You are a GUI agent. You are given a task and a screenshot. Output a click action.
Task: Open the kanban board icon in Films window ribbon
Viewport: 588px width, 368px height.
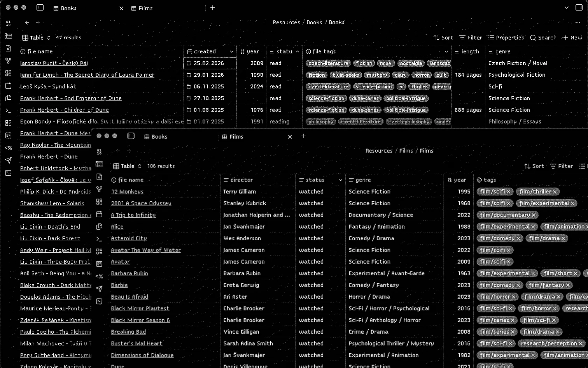coord(99,264)
